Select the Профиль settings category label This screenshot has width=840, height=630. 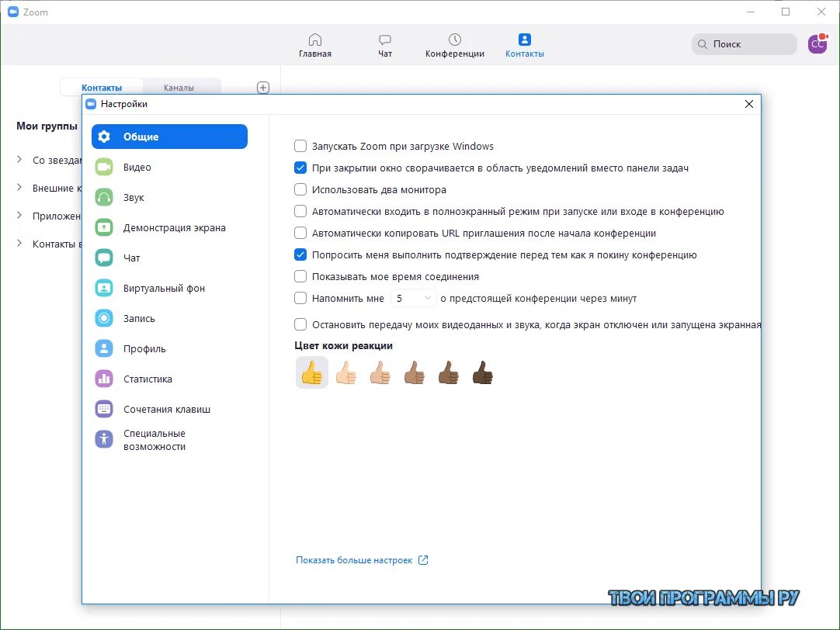tap(144, 349)
